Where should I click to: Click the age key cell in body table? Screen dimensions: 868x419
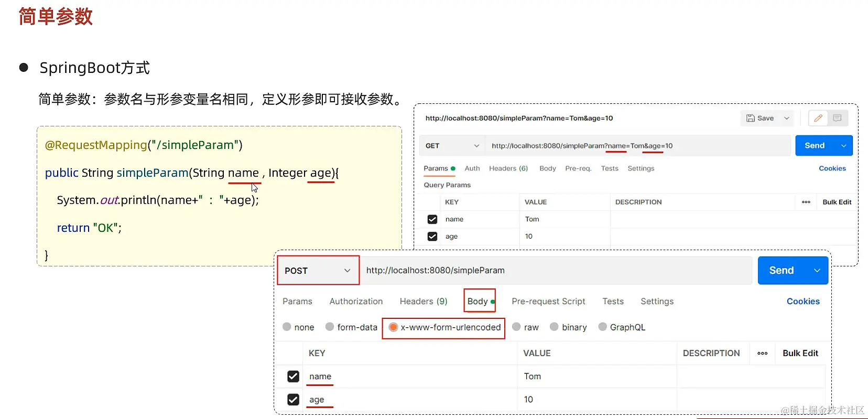click(410, 400)
